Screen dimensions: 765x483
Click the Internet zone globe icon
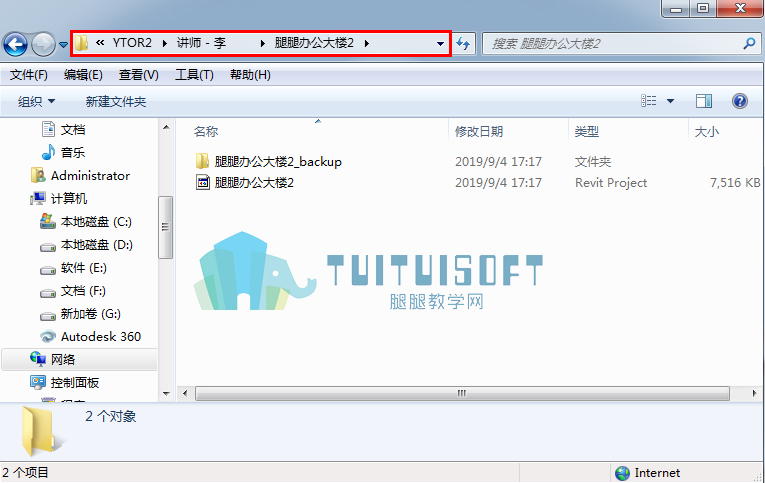[x=622, y=473]
